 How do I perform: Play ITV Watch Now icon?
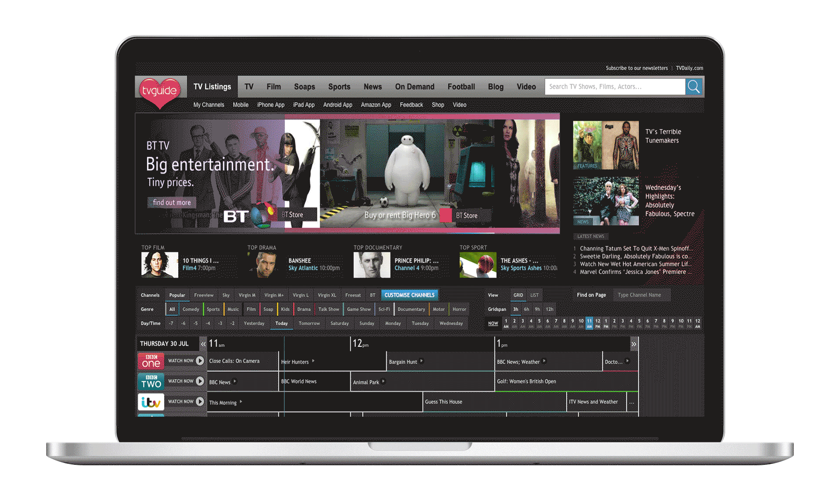pyautogui.click(x=200, y=401)
